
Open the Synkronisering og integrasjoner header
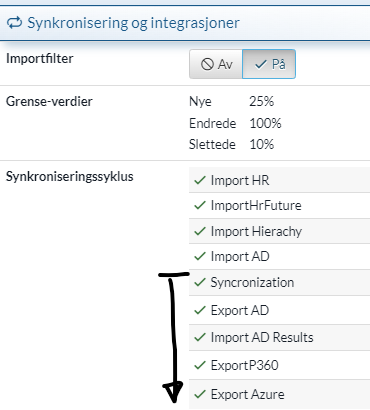click(133, 23)
